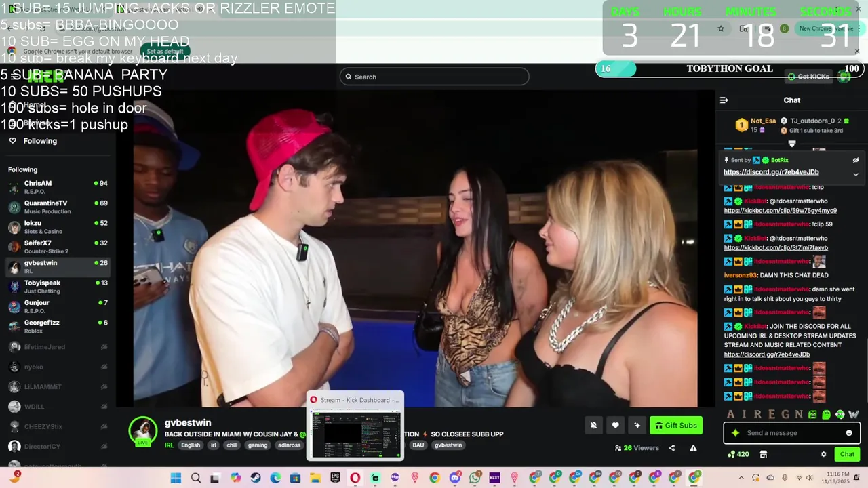This screenshot has height=488, width=868.
Task: Open Tobyispeak Just Chatting channel
Action: [58, 287]
